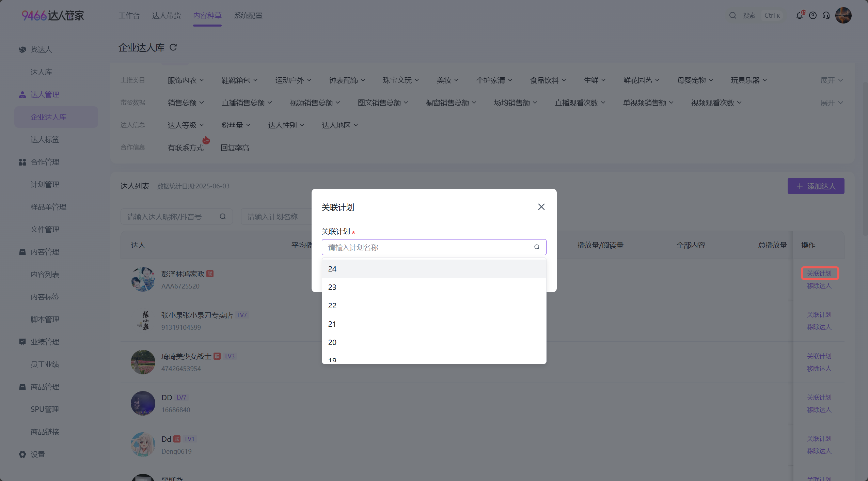Open the notification bell icon
This screenshot has width=868, height=481.
pos(799,16)
